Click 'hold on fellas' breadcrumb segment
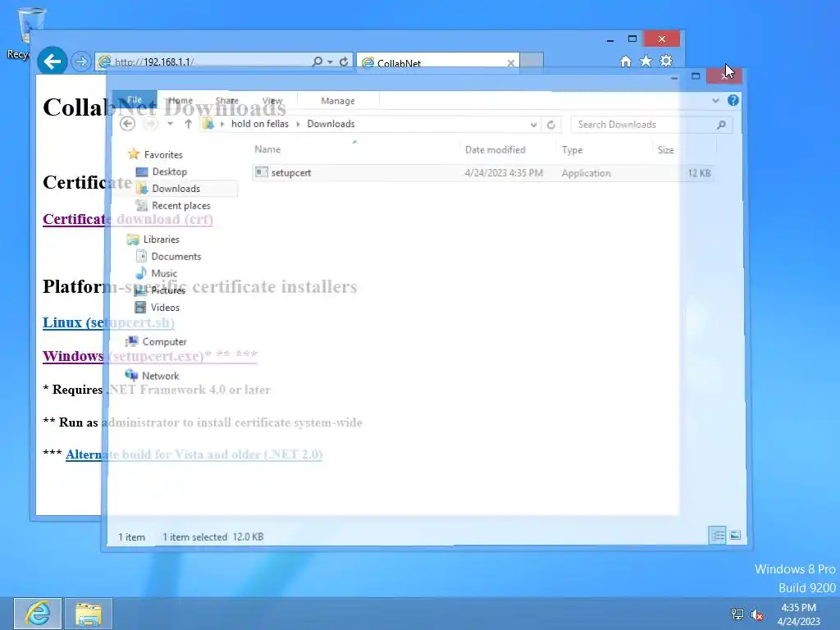840x630 pixels. click(x=260, y=124)
